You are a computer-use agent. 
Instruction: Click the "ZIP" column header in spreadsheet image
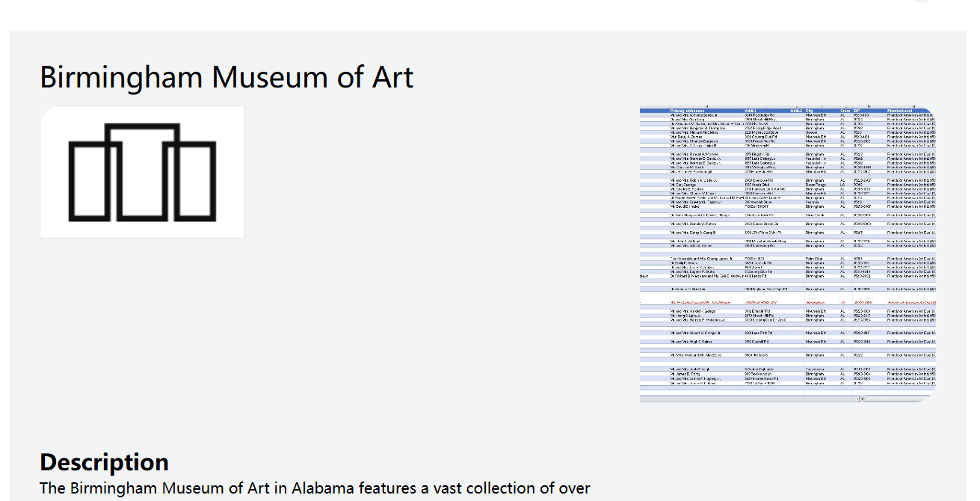click(x=857, y=111)
